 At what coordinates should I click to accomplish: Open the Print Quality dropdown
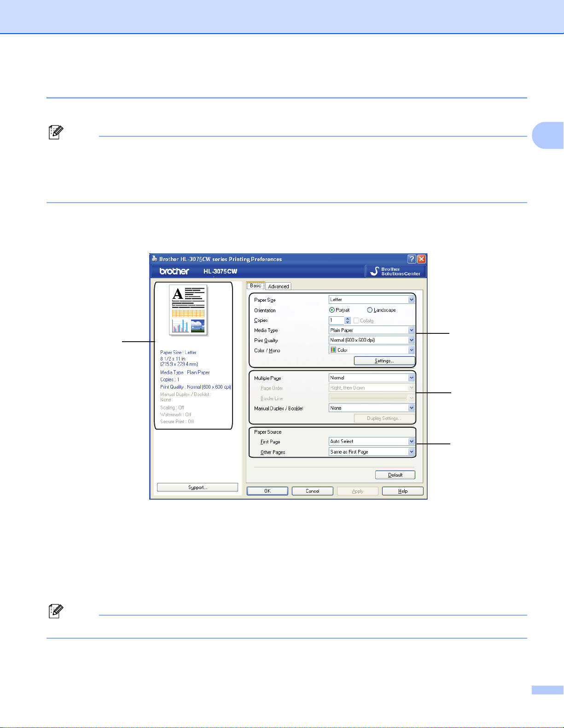tap(372, 340)
